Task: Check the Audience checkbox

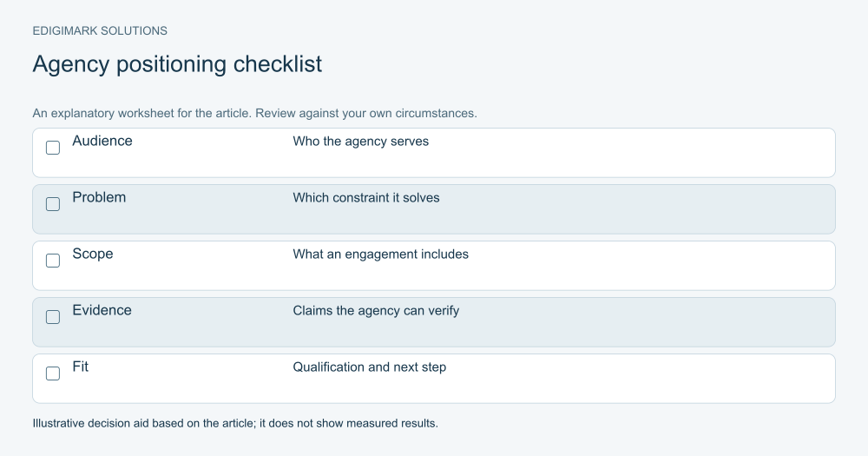Action: (x=53, y=148)
